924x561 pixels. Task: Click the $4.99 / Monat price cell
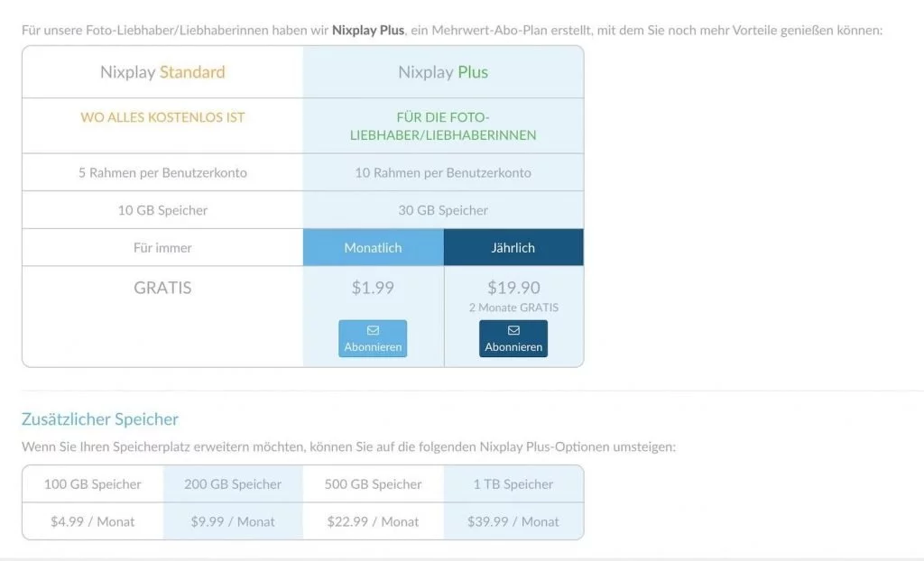93,521
